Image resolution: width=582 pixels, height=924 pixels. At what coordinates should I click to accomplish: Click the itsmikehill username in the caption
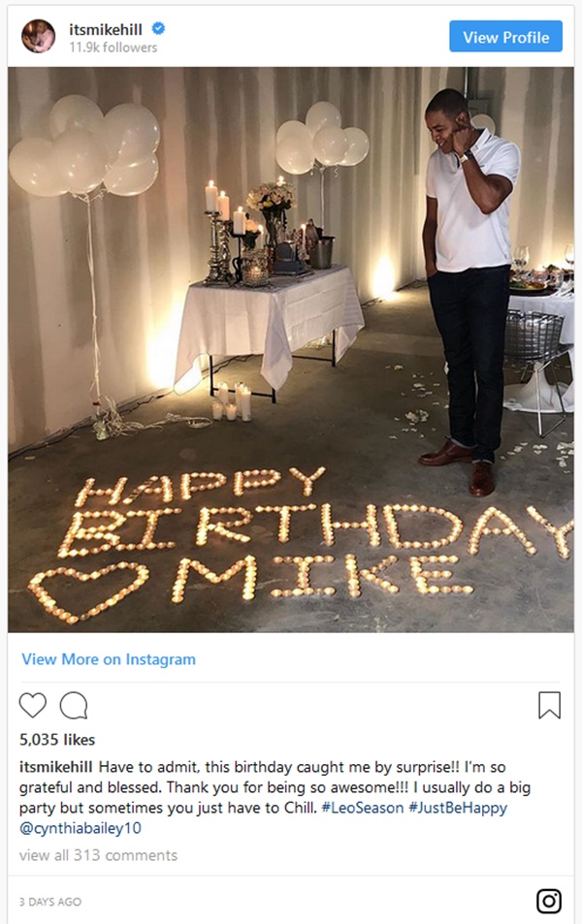click(x=56, y=766)
